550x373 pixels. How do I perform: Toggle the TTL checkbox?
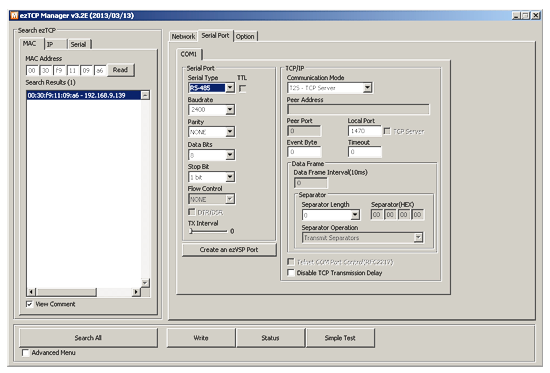[x=242, y=88]
